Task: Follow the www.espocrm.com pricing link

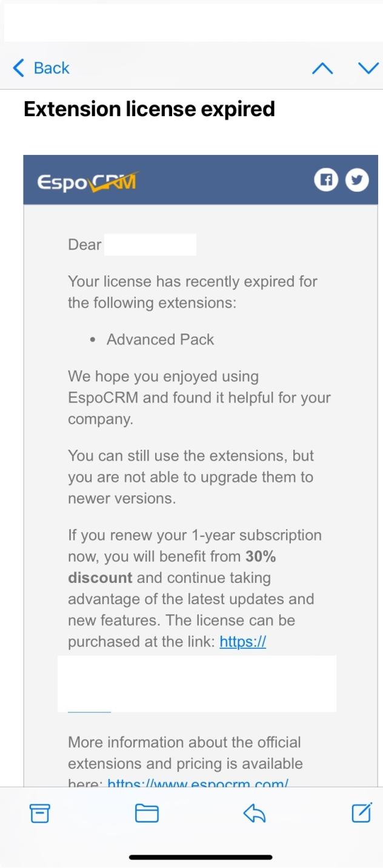Action: (x=198, y=783)
